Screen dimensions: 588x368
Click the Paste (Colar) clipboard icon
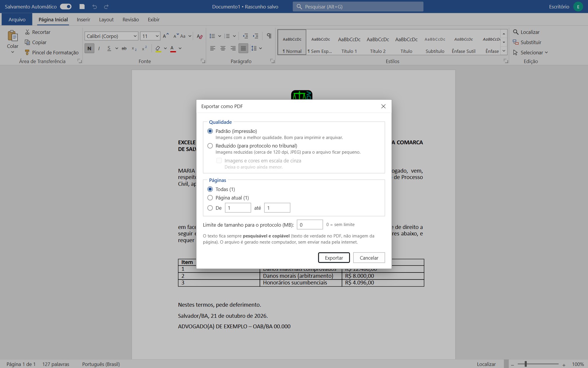tap(13, 36)
